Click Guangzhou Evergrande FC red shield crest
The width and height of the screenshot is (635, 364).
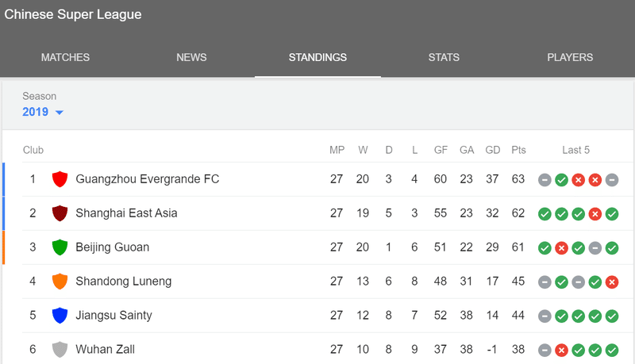(60, 179)
